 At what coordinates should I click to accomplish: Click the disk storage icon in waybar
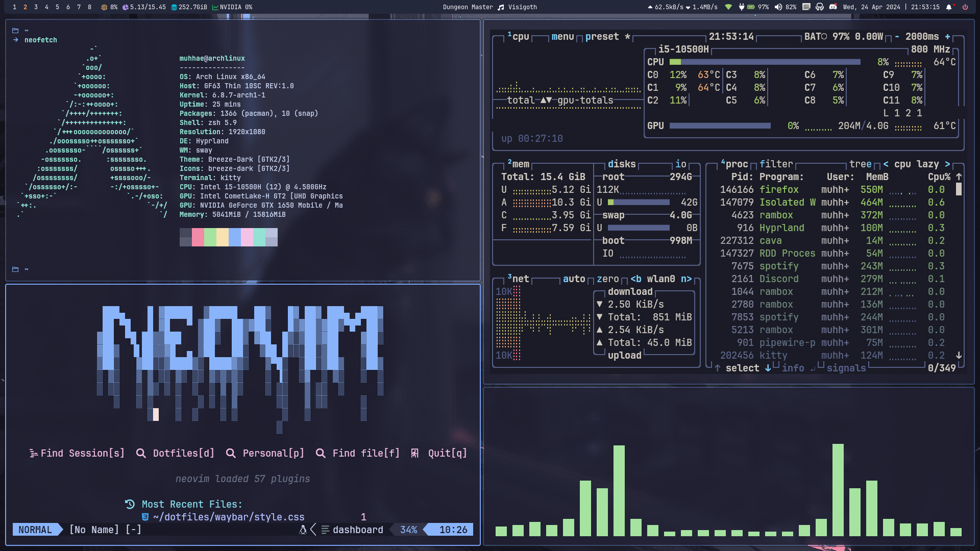pyautogui.click(x=174, y=7)
